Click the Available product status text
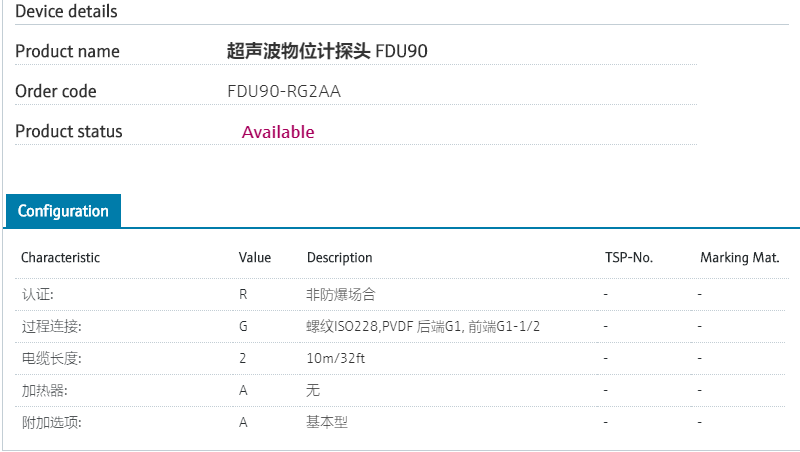 [x=278, y=132]
